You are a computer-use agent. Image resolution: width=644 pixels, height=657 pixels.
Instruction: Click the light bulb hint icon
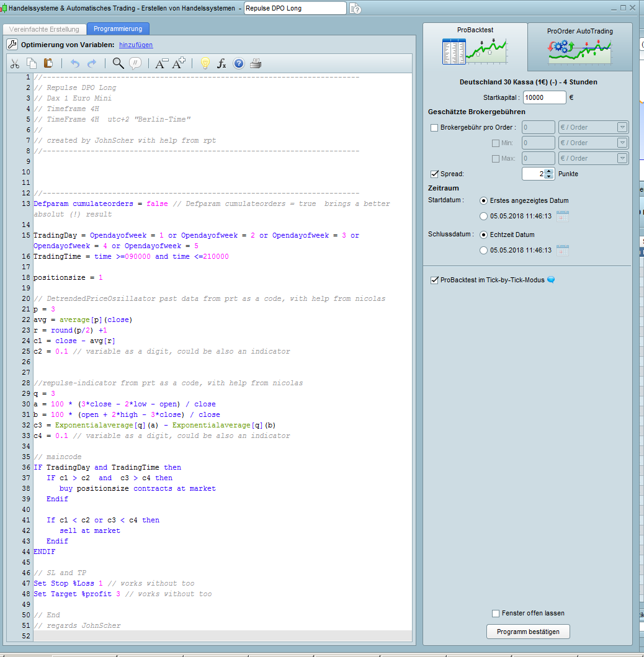tap(205, 63)
